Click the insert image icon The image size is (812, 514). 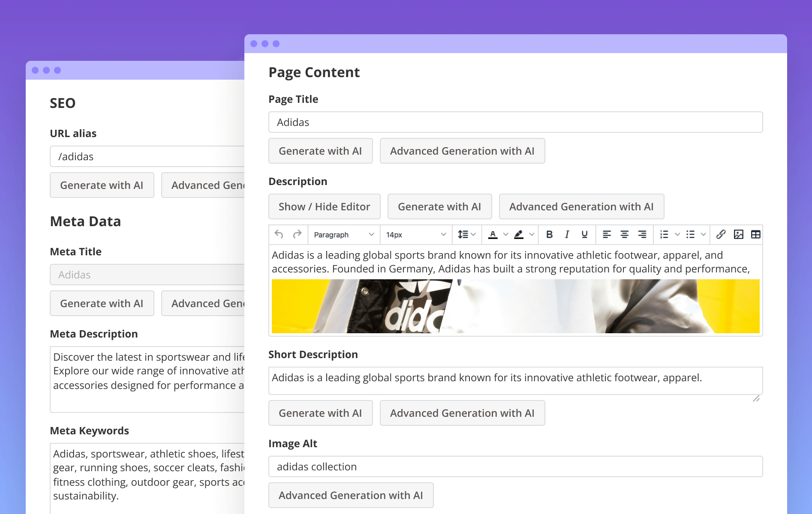click(x=738, y=234)
